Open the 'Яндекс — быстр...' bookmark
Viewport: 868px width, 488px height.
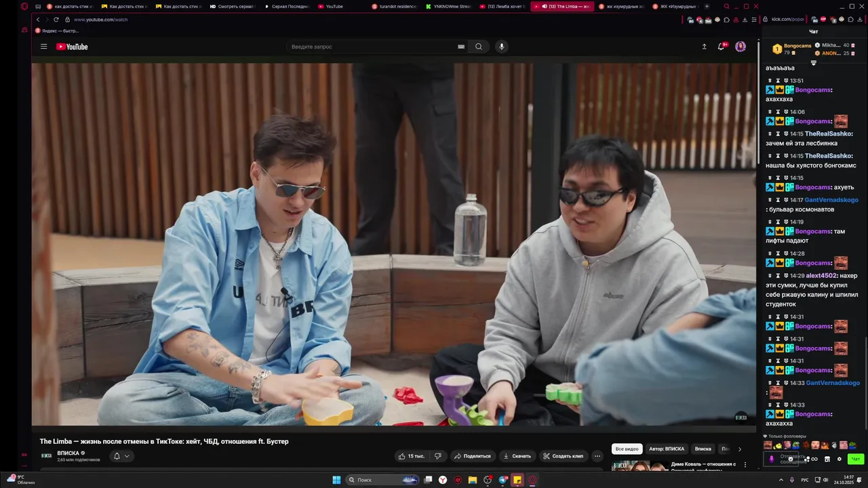coord(56,30)
